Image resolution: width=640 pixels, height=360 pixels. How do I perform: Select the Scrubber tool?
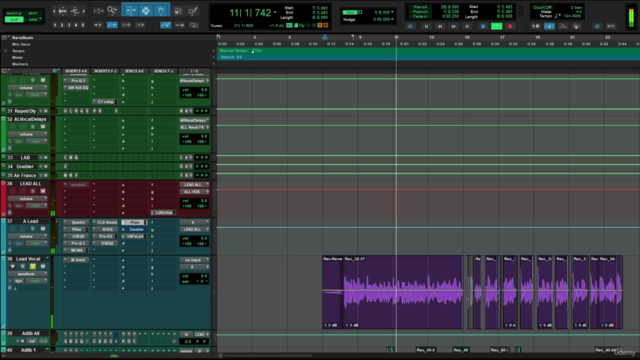[178, 11]
